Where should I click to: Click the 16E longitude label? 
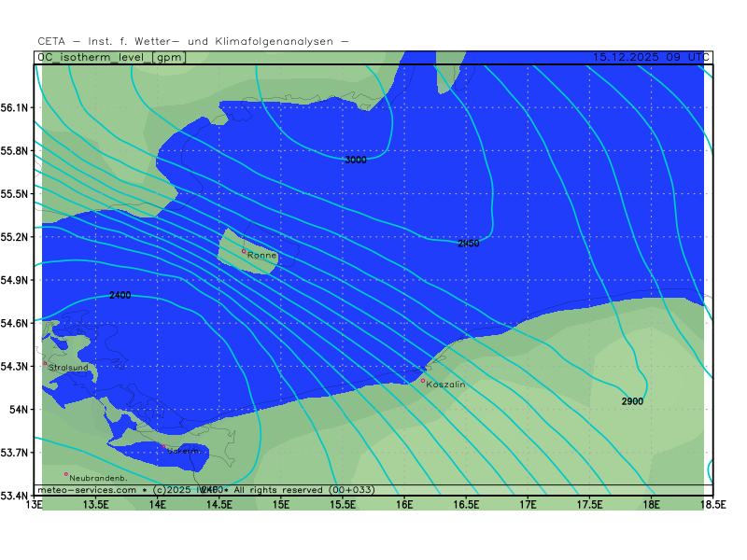click(404, 505)
